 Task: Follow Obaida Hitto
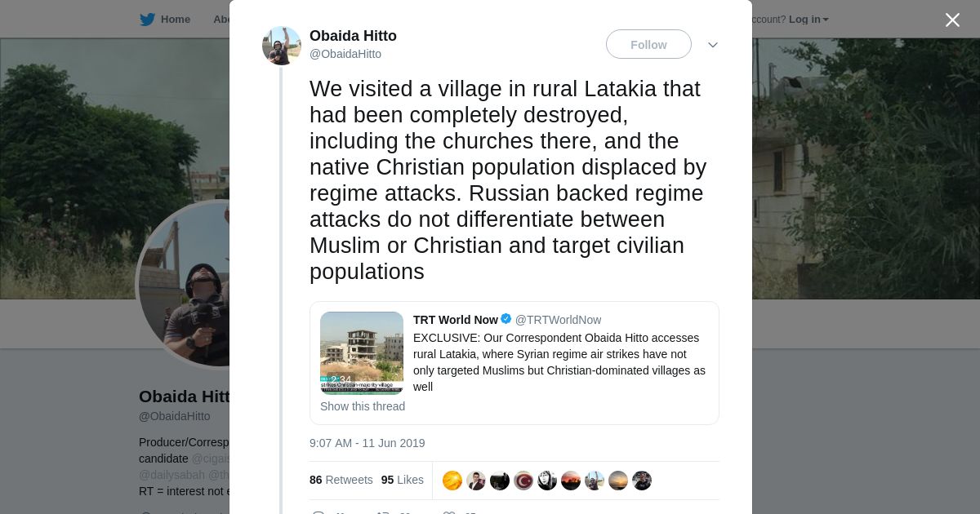click(648, 45)
